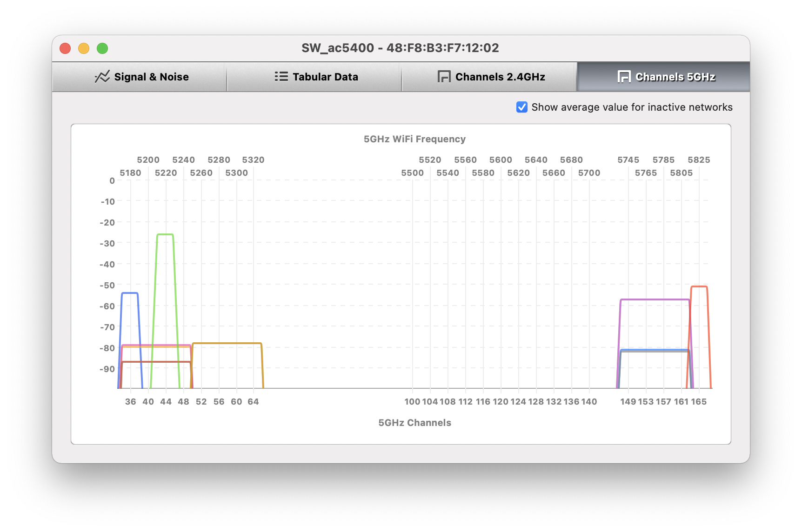The width and height of the screenshot is (802, 532).
Task: Uncheck the show average value checkbox
Action: tap(521, 107)
